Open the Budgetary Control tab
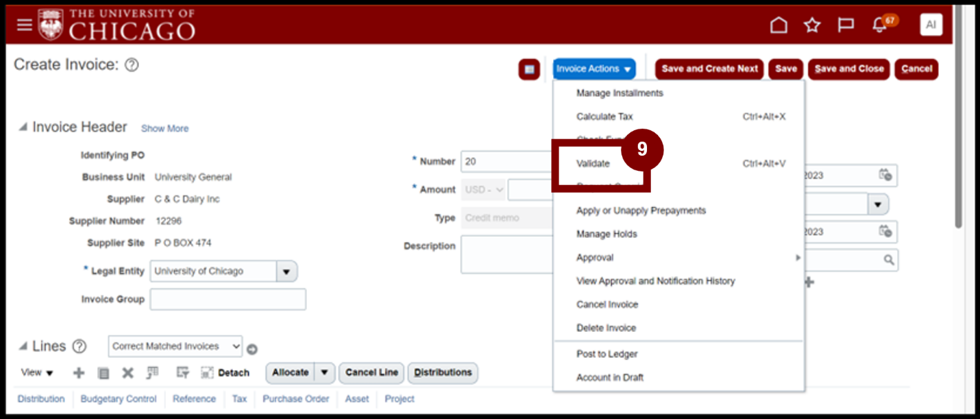 coord(119,399)
